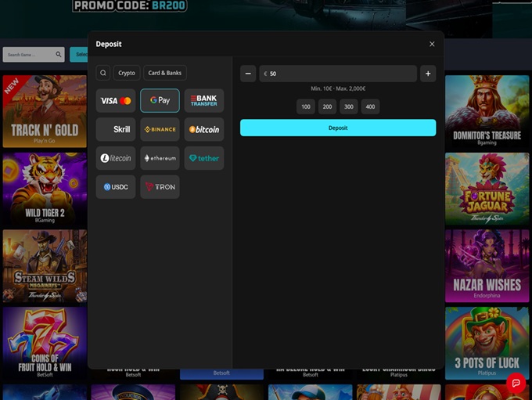Click the PROMO CODE: BR200 banner text
The image size is (532, 400).
[130, 5]
